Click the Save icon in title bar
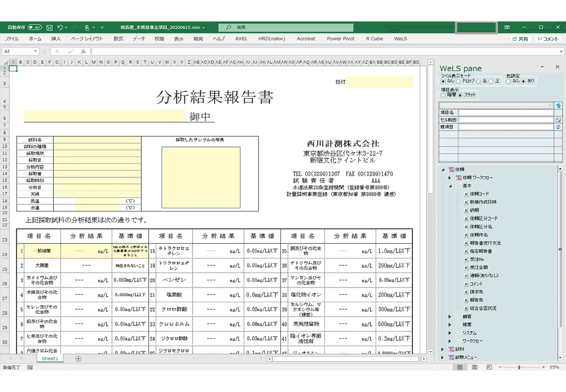 click(x=49, y=27)
